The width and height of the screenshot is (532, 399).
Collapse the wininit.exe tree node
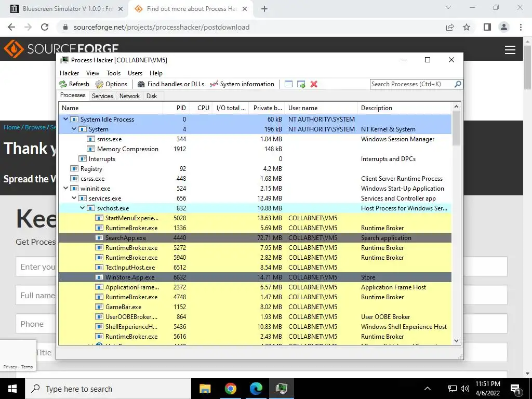pos(66,188)
